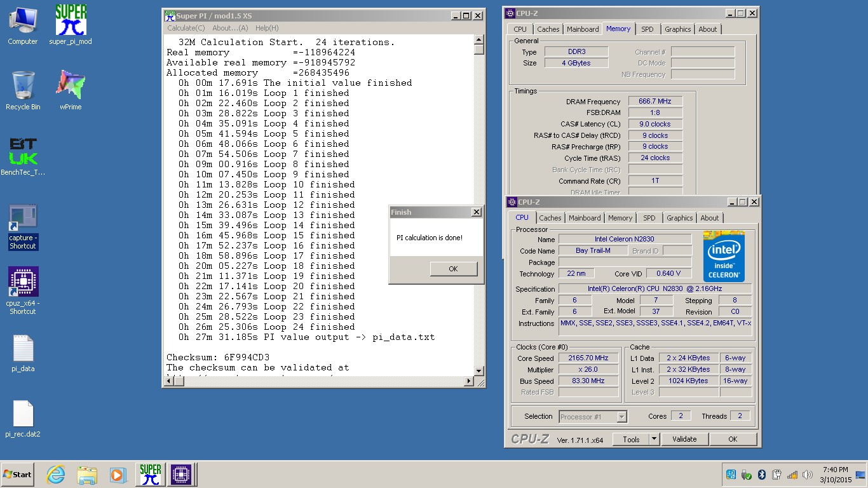Click Super PI vertical scrollbar down arrow
Screen dimensions: 868x488
pos(479,371)
